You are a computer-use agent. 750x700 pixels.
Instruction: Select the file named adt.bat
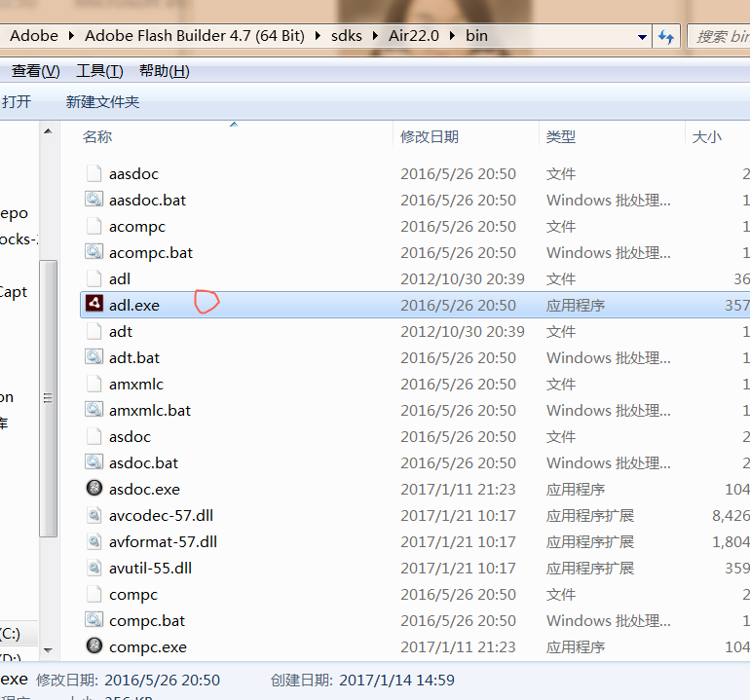[x=134, y=357]
